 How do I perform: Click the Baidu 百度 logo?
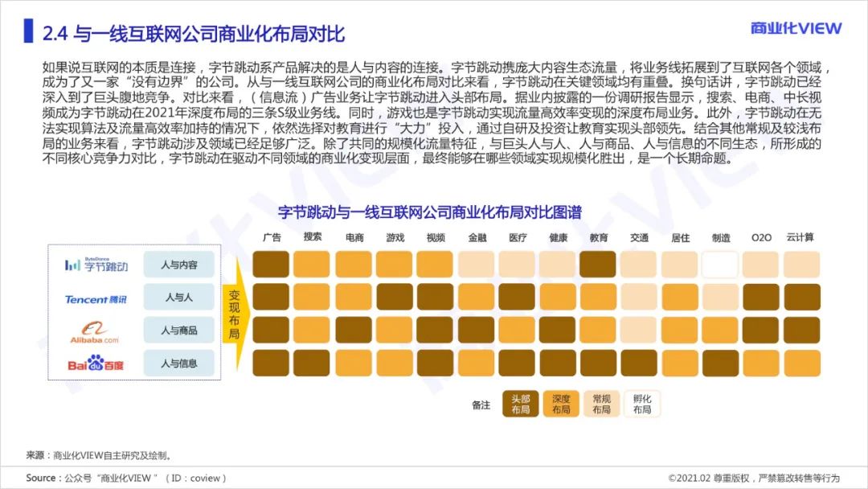point(95,364)
